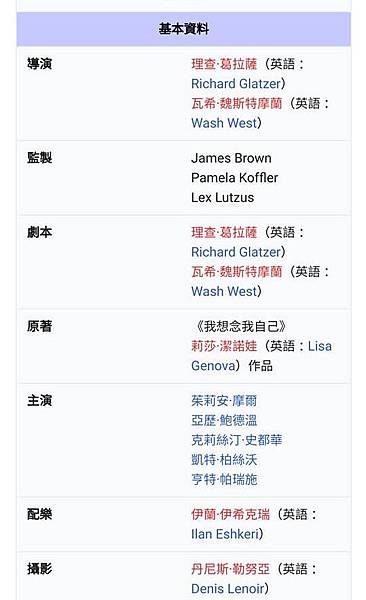This screenshot has width=366, height=600.
Task: Open the 茱莉安·摩爾 actor link
Action: click(x=224, y=401)
